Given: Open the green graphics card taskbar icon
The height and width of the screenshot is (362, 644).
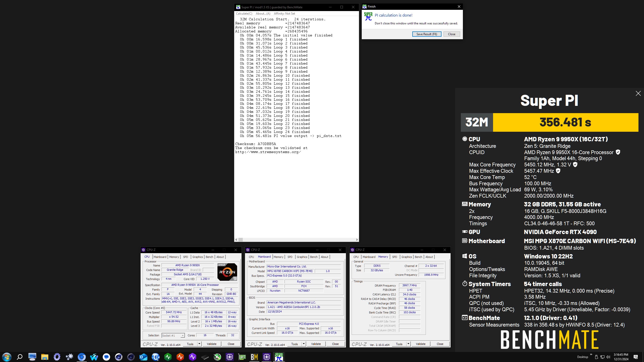Looking at the screenshot, I should (242, 357).
